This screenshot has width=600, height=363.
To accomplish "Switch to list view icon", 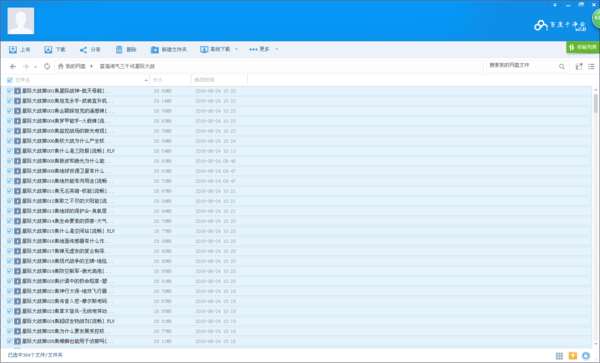I will coord(591,67).
